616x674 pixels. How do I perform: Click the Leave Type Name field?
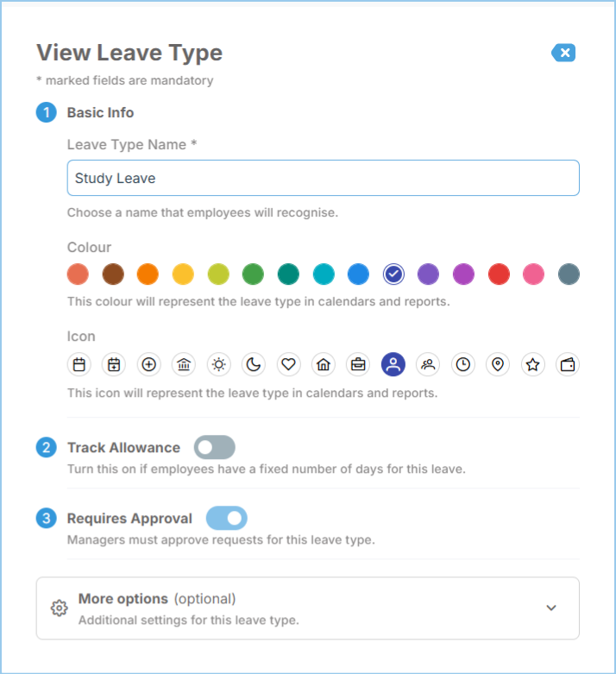click(x=324, y=178)
